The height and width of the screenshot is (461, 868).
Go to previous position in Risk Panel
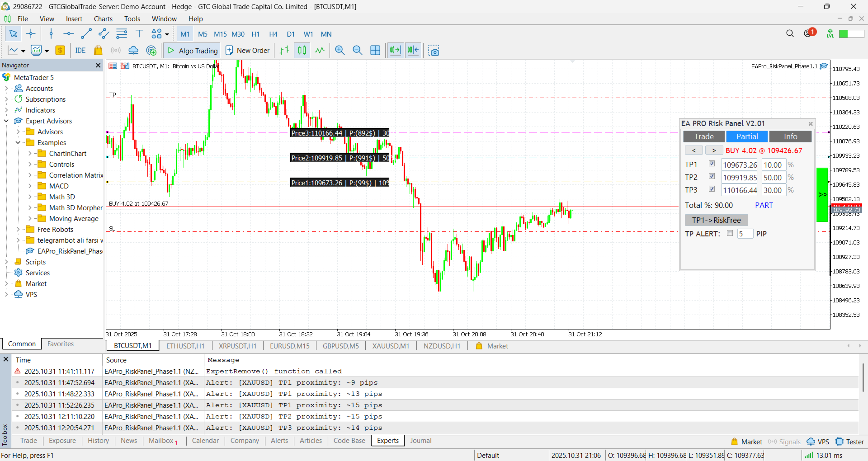point(694,151)
